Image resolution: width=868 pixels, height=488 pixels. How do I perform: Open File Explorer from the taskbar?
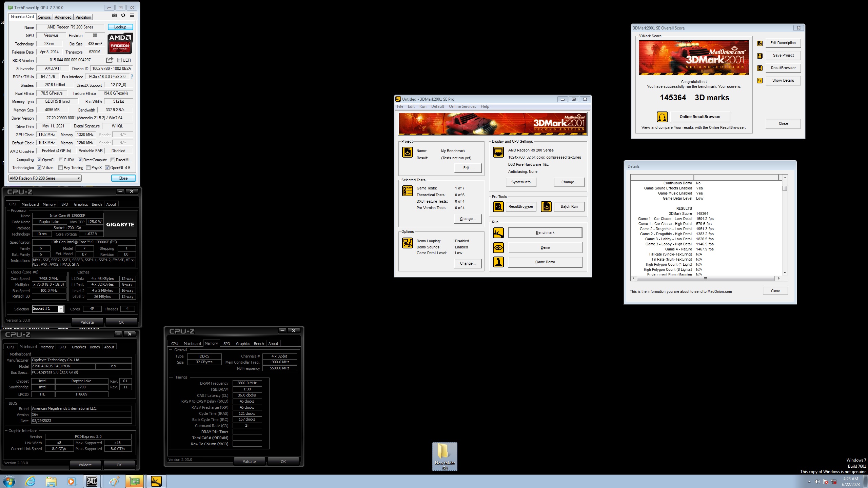click(x=51, y=481)
